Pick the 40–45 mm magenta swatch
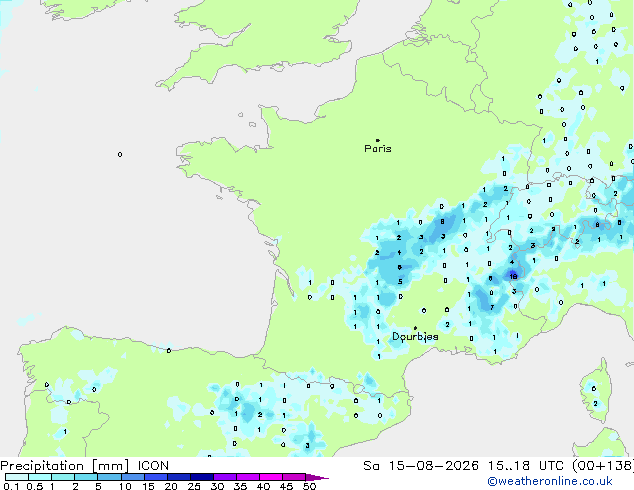The image size is (634, 490). tap(271, 477)
